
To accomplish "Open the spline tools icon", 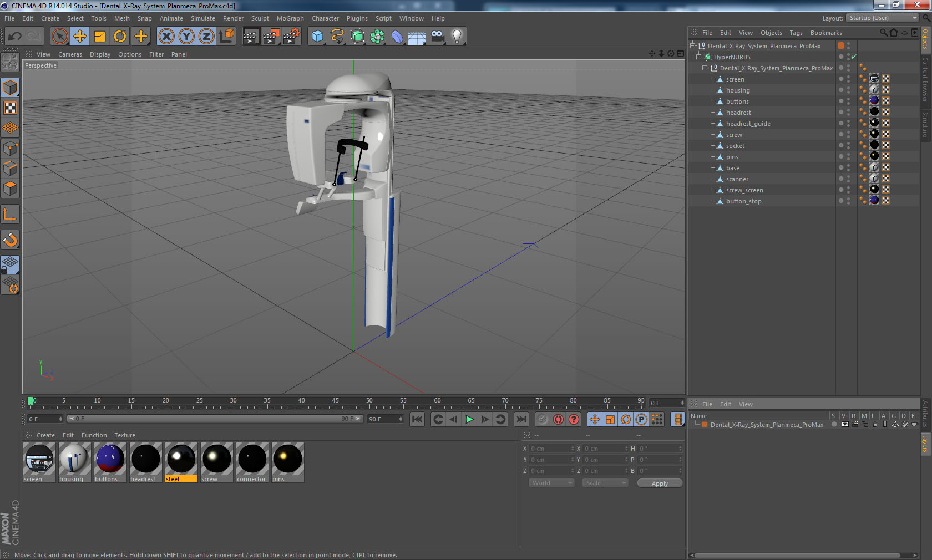I will pyautogui.click(x=337, y=37).
